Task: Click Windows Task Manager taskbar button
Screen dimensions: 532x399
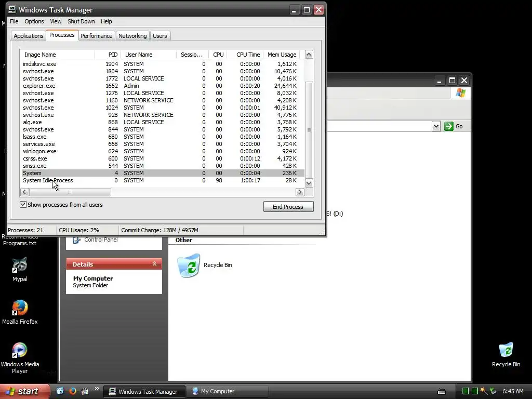Action: click(144, 392)
